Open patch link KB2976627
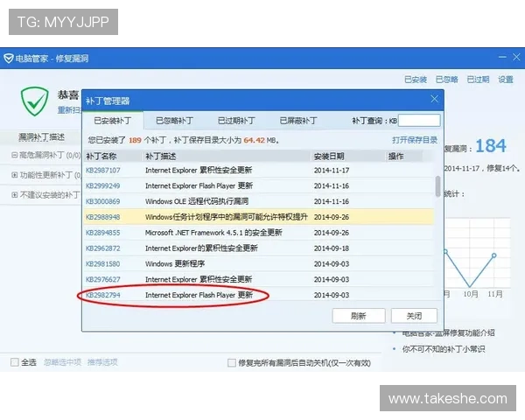This screenshot has width=525, height=420. tap(102, 279)
